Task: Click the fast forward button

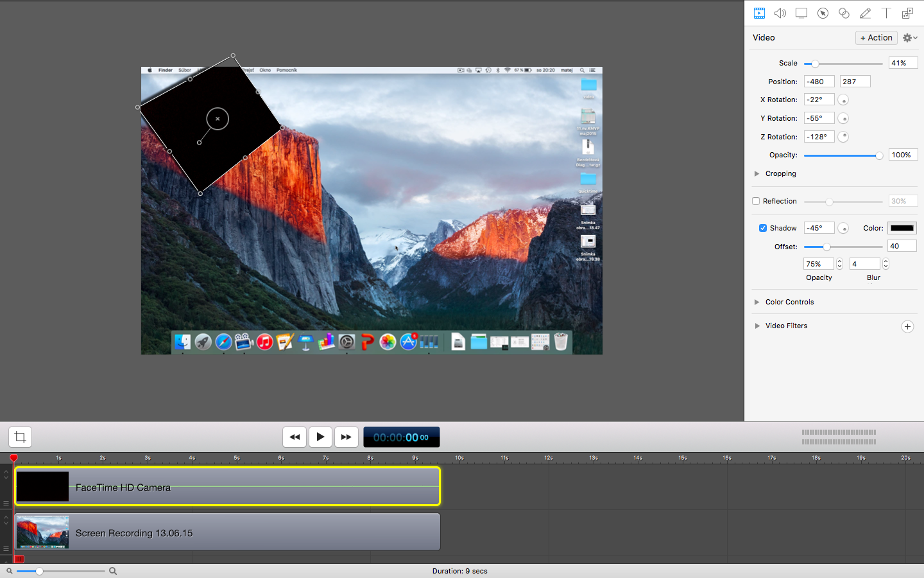Action: point(346,437)
